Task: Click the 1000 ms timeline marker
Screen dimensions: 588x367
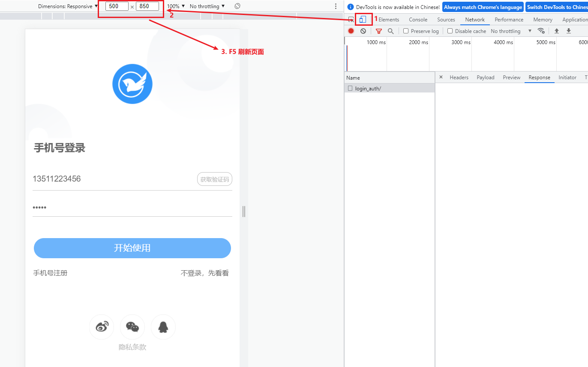Action: [376, 42]
